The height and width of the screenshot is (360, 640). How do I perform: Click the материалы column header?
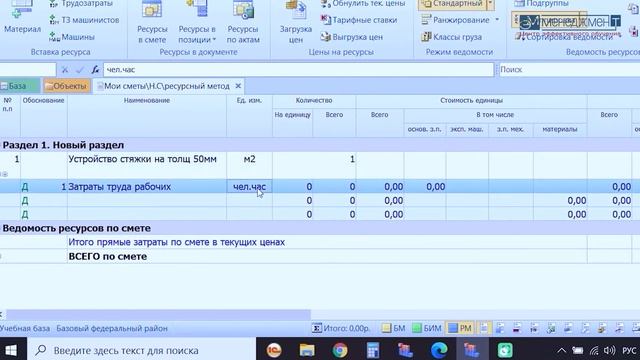point(560,129)
